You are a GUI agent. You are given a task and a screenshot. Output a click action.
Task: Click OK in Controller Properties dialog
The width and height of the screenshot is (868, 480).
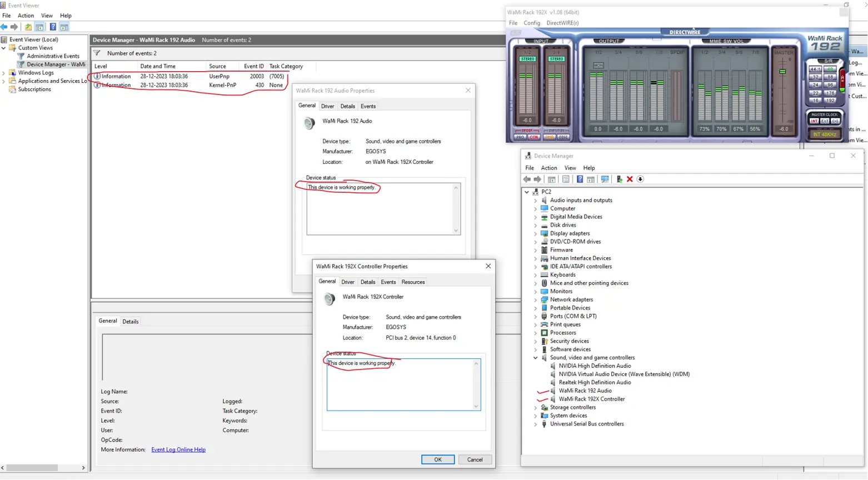point(437,459)
